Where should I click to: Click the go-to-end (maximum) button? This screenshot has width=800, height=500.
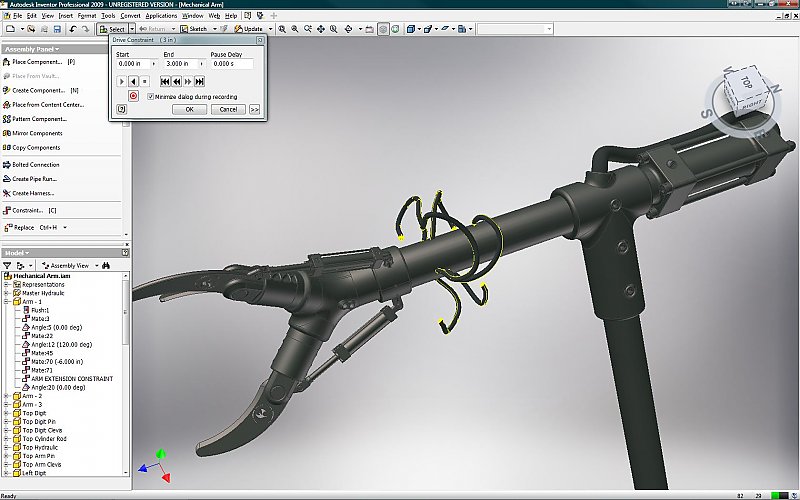(x=199, y=81)
